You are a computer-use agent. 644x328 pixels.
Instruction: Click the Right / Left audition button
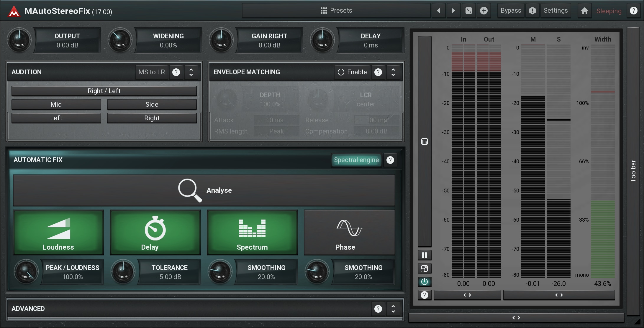click(x=104, y=91)
